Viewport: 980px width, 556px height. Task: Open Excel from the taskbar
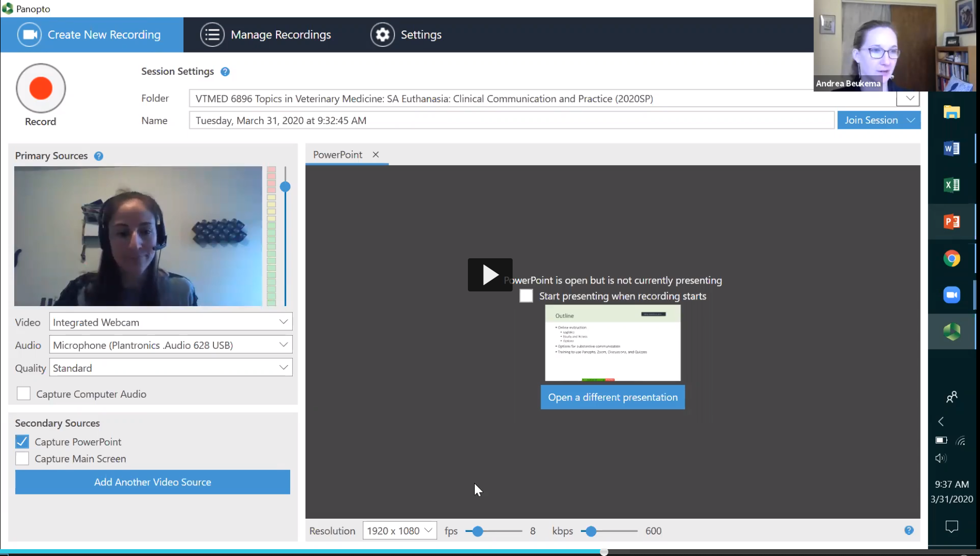pyautogui.click(x=952, y=185)
